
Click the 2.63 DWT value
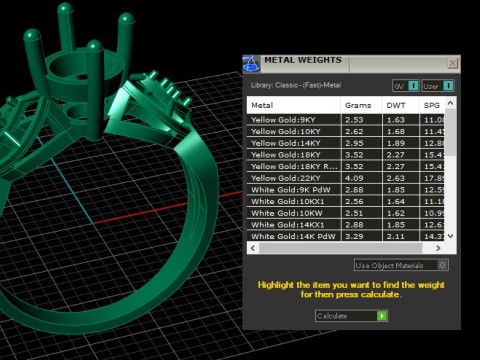[396, 178]
